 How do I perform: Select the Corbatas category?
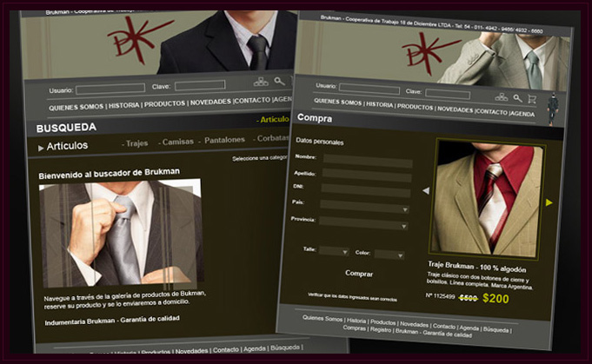(x=273, y=138)
